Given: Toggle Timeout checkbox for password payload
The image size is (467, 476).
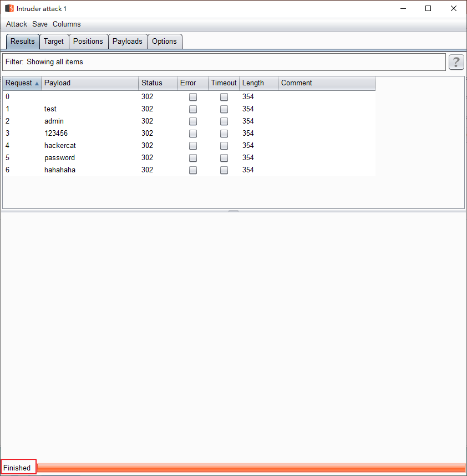Looking at the screenshot, I should click(224, 158).
